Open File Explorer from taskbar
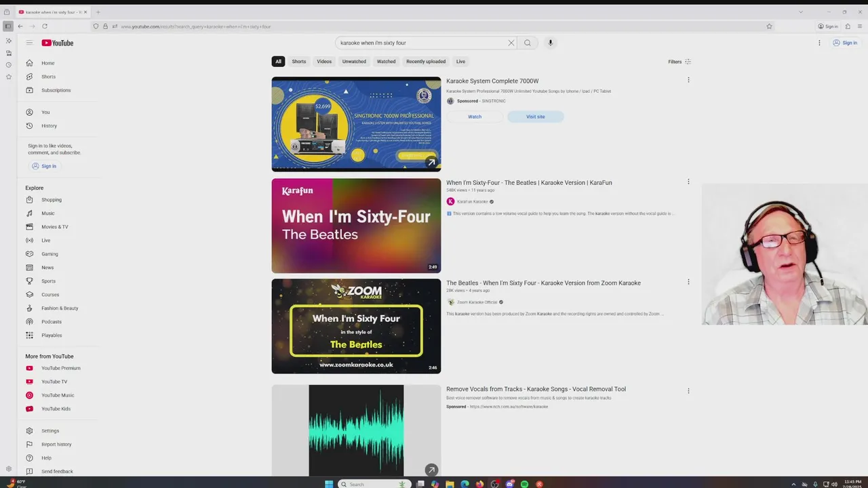 pyautogui.click(x=450, y=484)
